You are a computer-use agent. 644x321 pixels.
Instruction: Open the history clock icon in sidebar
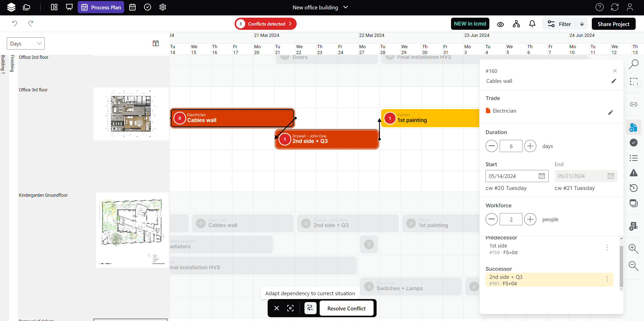(633, 188)
